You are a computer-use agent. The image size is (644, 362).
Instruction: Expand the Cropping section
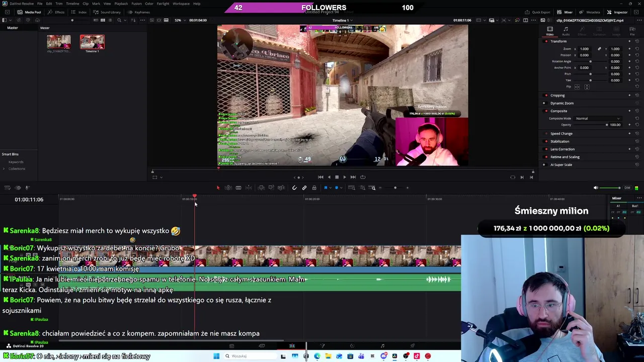tap(557, 95)
